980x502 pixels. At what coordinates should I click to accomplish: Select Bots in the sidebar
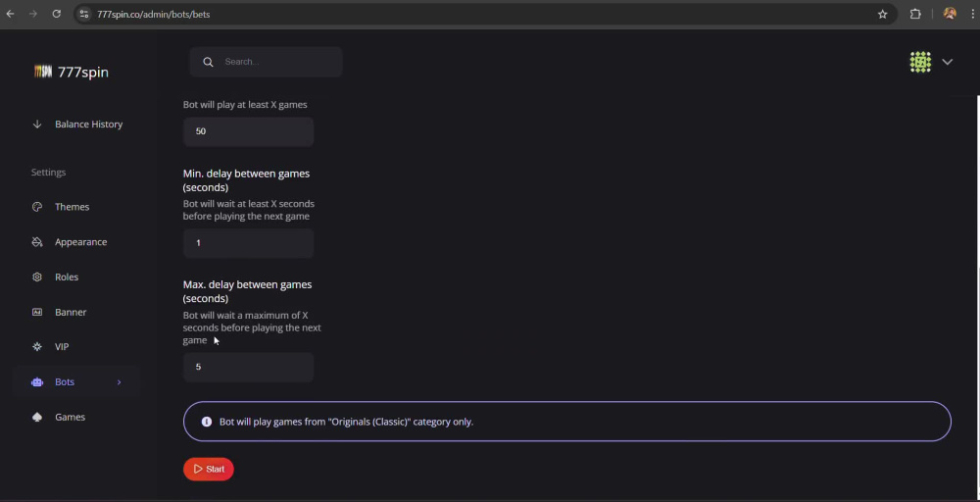coord(65,381)
